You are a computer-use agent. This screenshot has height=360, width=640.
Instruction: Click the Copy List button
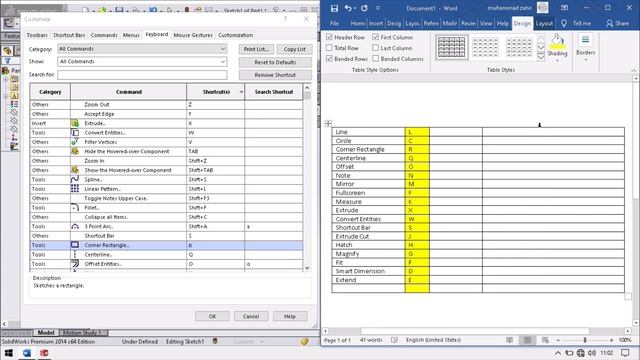click(295, 49)
